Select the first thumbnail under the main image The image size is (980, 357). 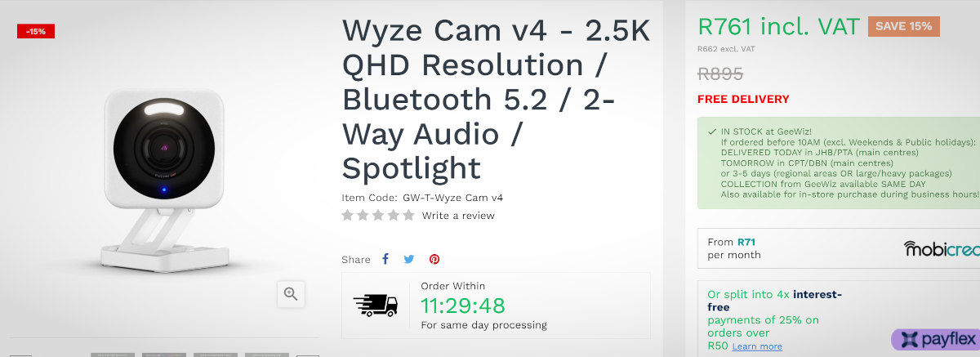(112, 355)
